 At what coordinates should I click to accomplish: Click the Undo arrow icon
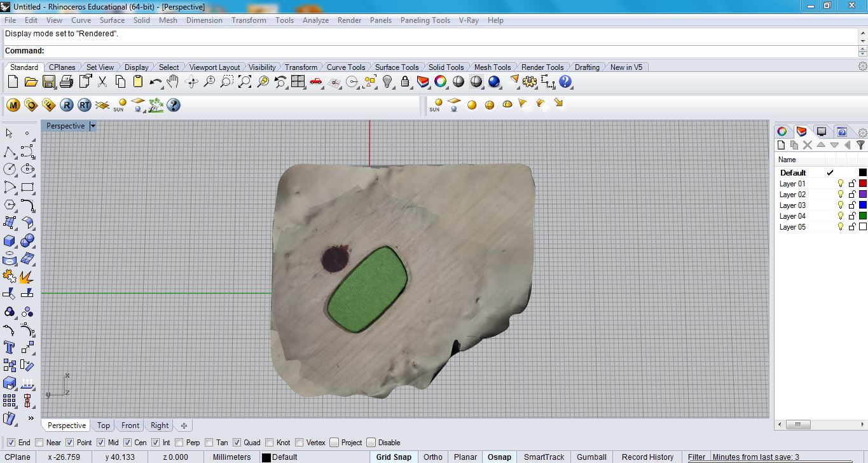pos(155,82)
